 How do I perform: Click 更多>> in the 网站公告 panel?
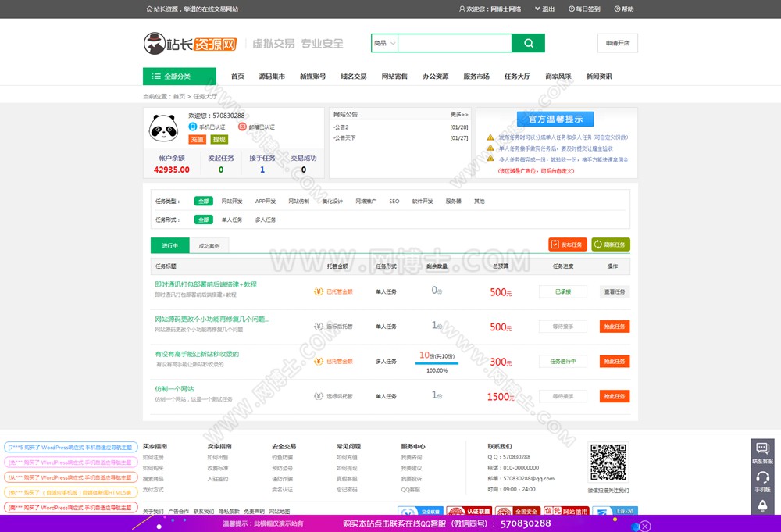tap(459, 114)
